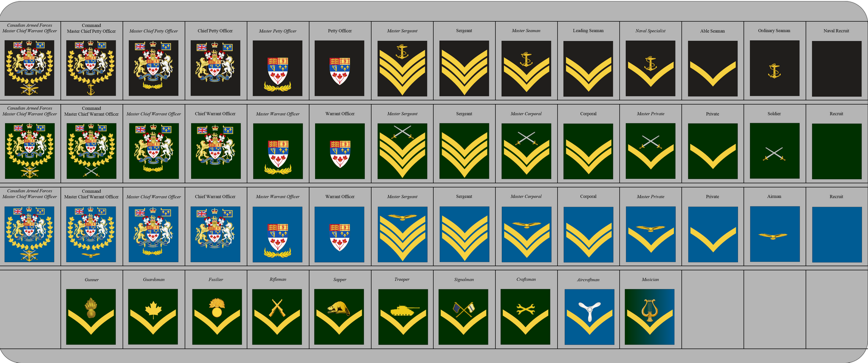Viewport: 868px width, 363px height.
Task: Click the "Craftsman" text
Action: click(526, 280)
